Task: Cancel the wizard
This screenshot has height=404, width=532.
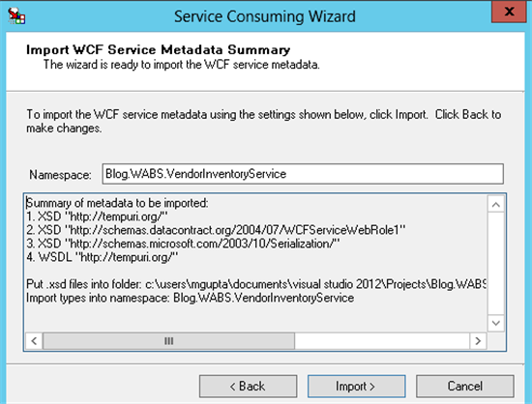Action: pyautogui.click(x=465, y=386)
